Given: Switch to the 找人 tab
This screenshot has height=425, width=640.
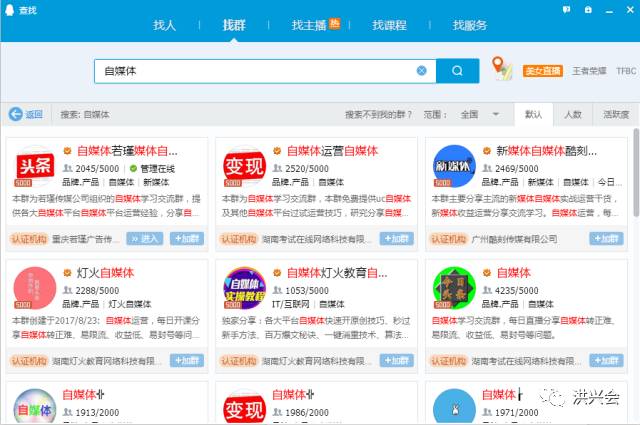Looking at the screenshot, I should point(164,25).
